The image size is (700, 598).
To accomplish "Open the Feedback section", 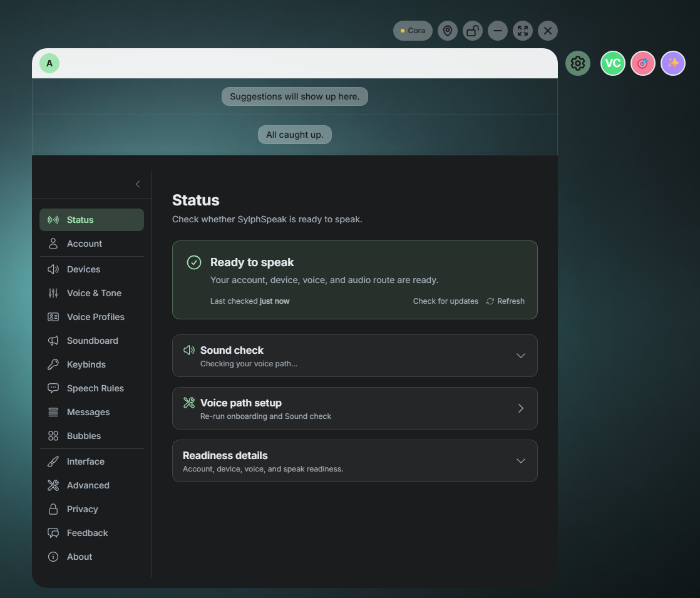I will pos(91,533).
